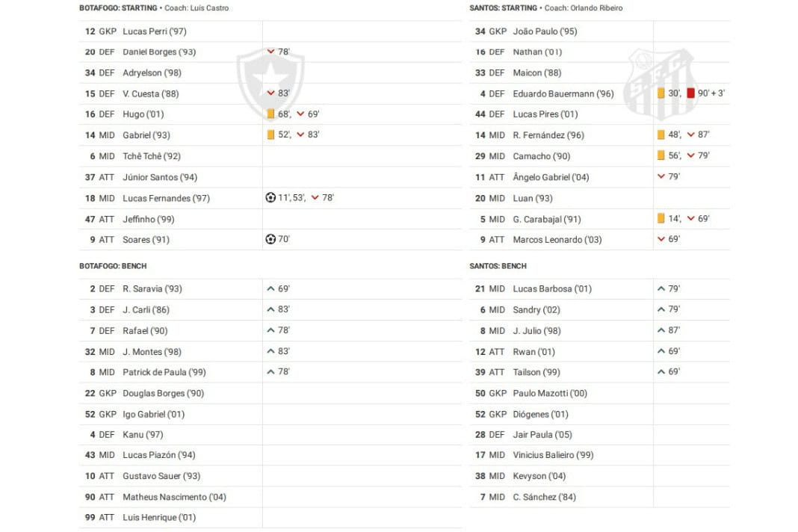The height and width of the screenshot is (532, 798).
Task: Click Hugo's yellow card icon
Action: (x=270, y=114)
